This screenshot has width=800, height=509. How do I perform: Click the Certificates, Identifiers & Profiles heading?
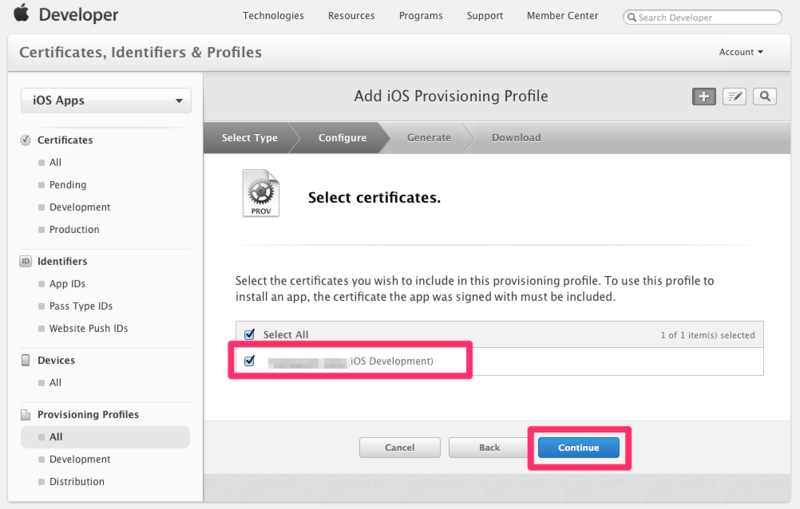click(x=140, y=52)
